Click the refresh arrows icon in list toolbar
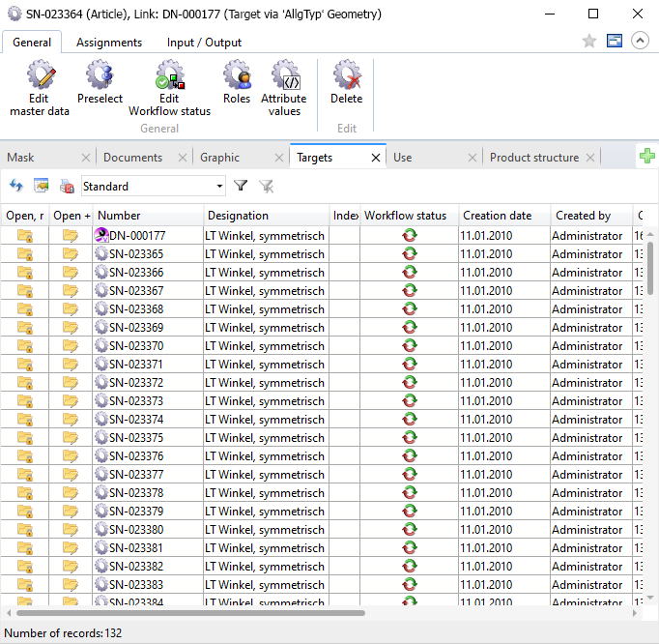Image resolution: width=659 pixels, height=644 pixels. [x=16, y=186]
